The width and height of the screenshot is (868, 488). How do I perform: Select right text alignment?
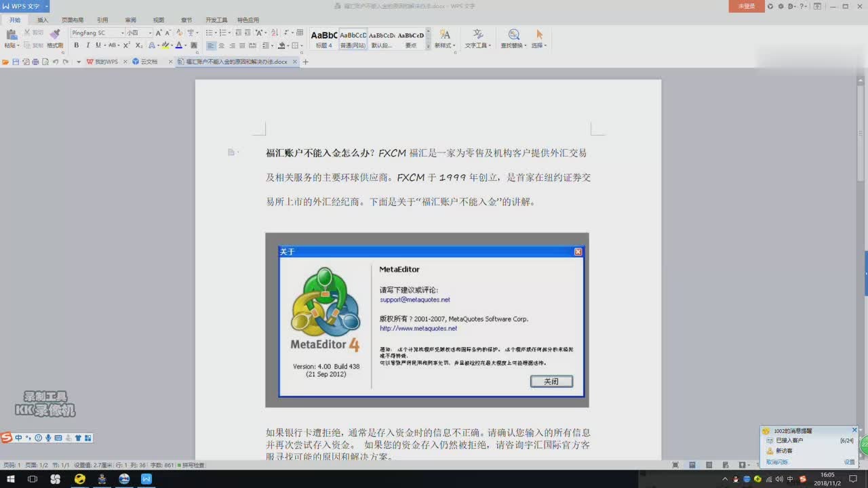point(232,45)
